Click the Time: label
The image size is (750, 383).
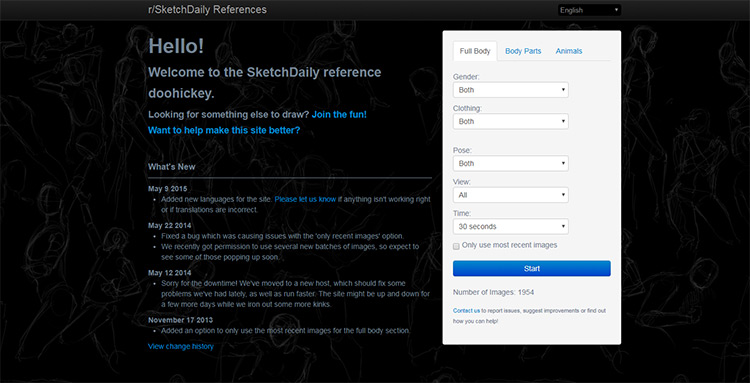click(x=462, y=214)
